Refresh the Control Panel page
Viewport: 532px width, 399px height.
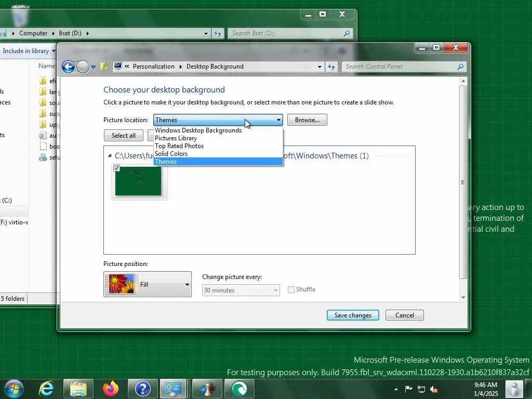pos(331,67)
